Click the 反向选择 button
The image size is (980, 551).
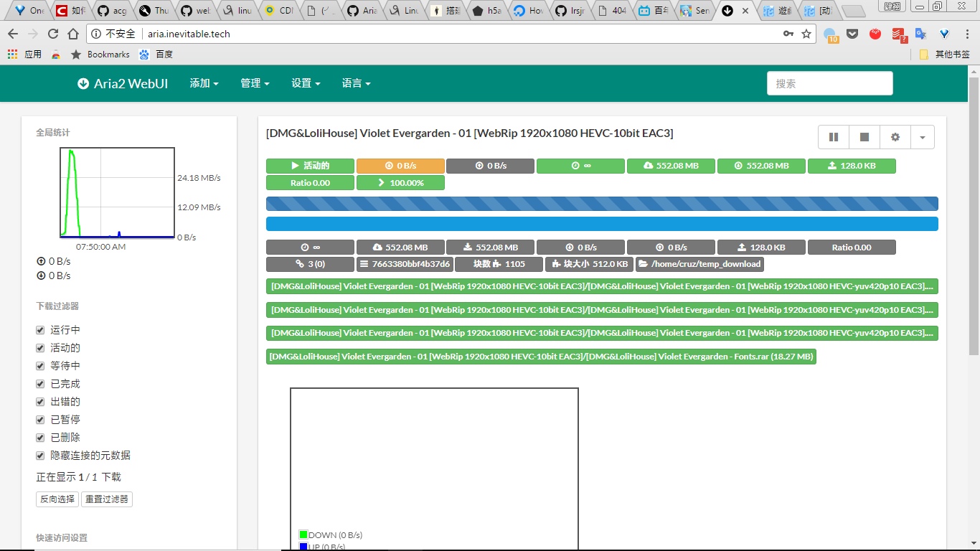click(57, 499)
